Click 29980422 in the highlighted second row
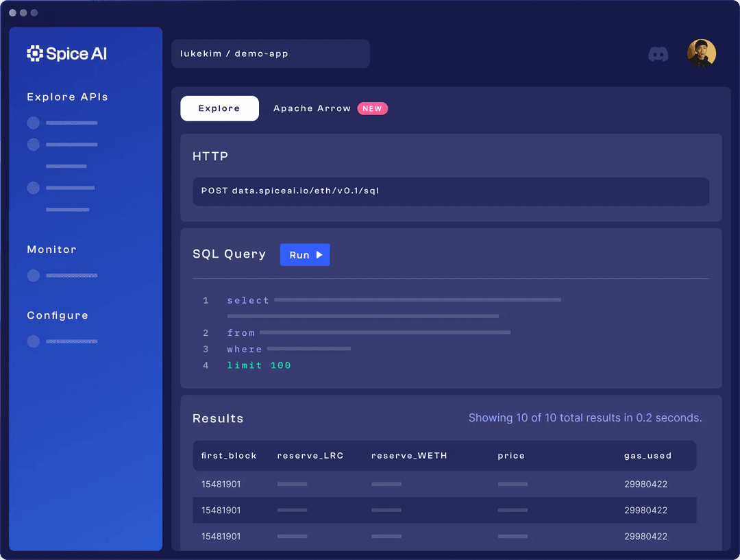Image resolution: width=740 pixels, height=560 pixels. click(645, 511)
